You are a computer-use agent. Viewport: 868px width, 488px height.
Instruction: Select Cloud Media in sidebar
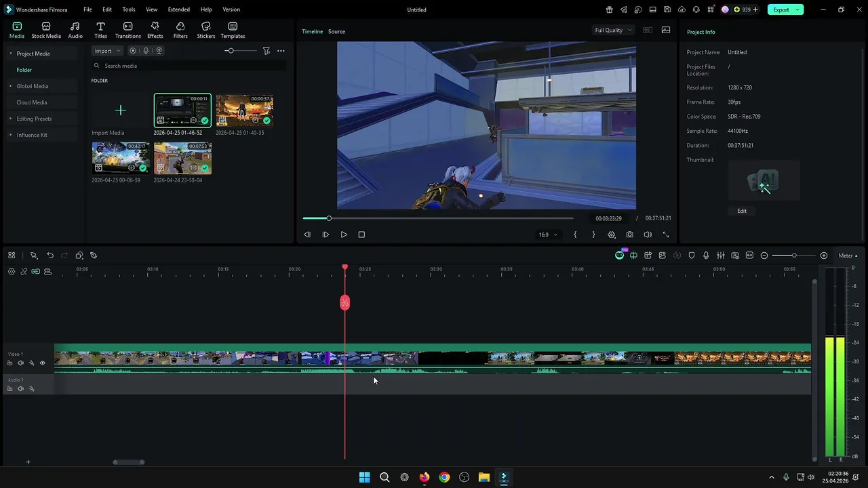tap(32, 102)
